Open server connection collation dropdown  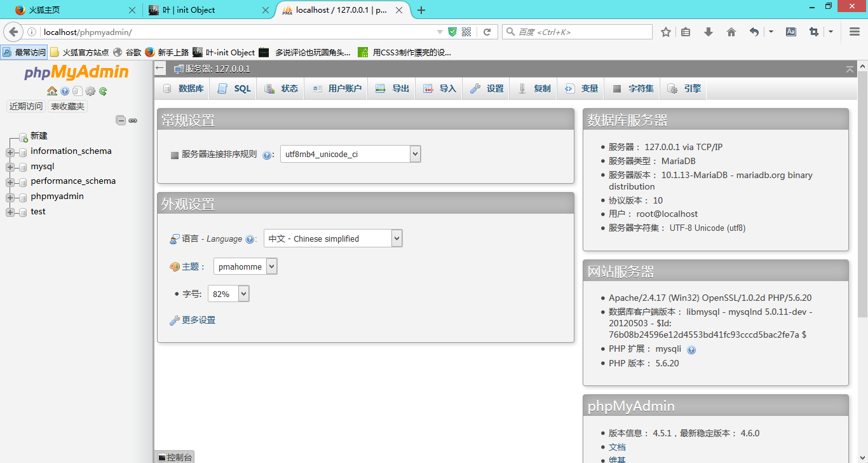click(350, 154)
